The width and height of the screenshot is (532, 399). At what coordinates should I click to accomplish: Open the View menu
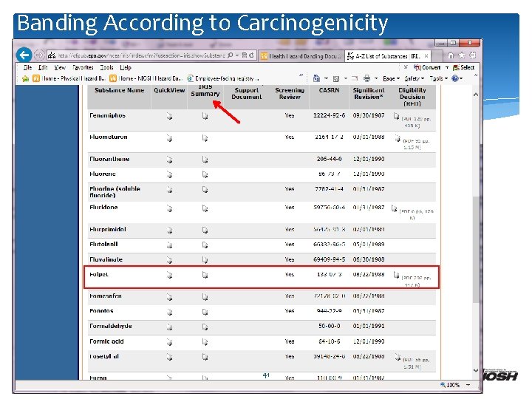[x=60, y=67]
